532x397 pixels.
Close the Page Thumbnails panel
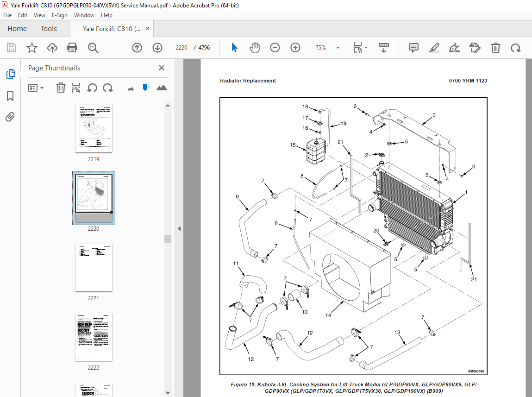[162, 68]
